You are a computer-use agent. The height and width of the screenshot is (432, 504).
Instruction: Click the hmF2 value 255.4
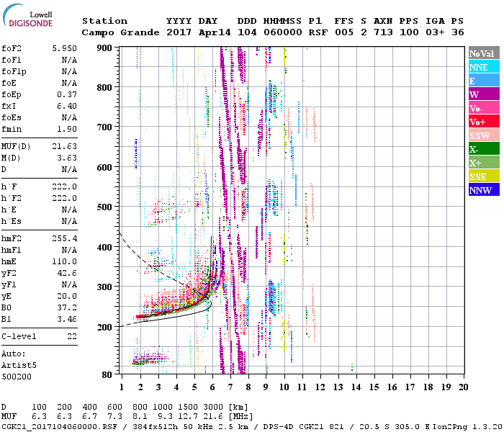click(x=65, y=238)
